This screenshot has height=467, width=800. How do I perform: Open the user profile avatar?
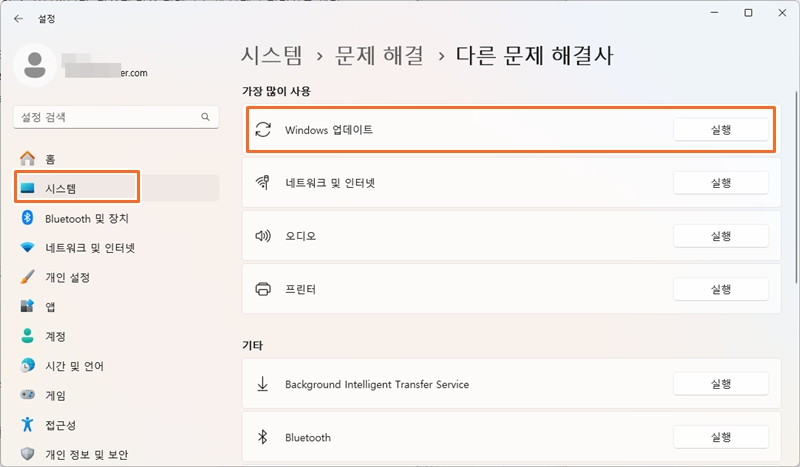click(35, 65)
